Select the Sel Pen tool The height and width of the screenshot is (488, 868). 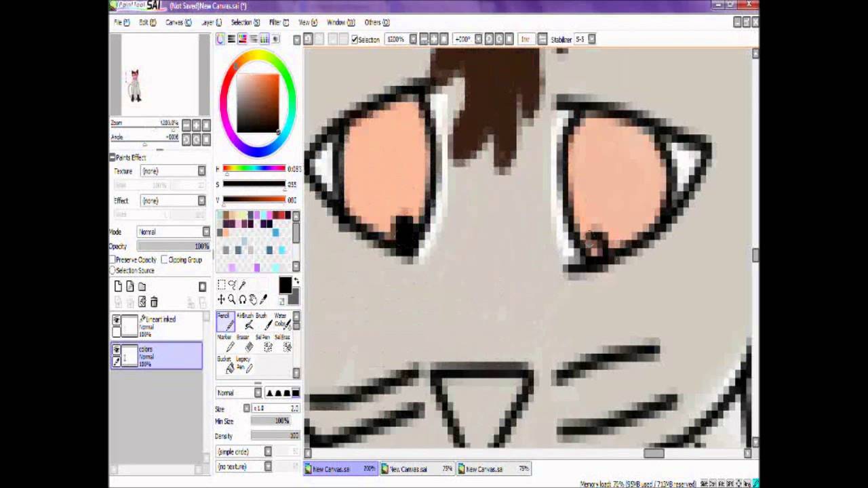(262, 342)
